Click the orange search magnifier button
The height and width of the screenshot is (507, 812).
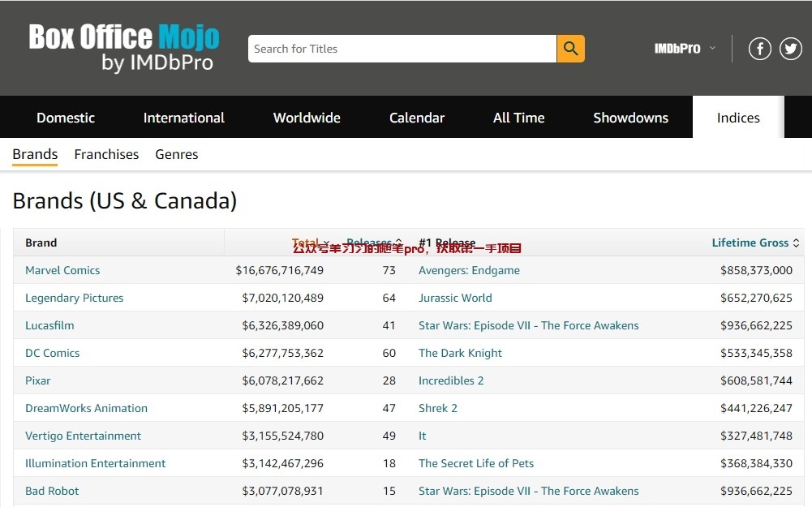[x=570, y=49]
